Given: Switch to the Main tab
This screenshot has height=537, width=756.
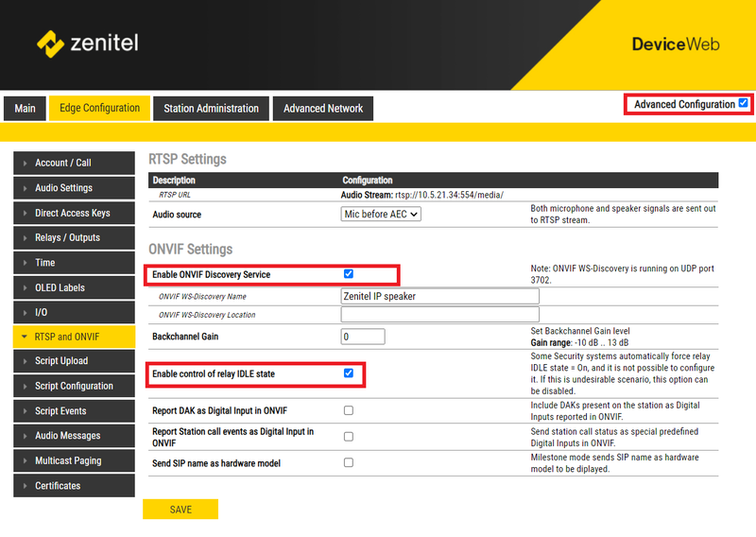Looking at the screenshot, I should pos(25,109).
